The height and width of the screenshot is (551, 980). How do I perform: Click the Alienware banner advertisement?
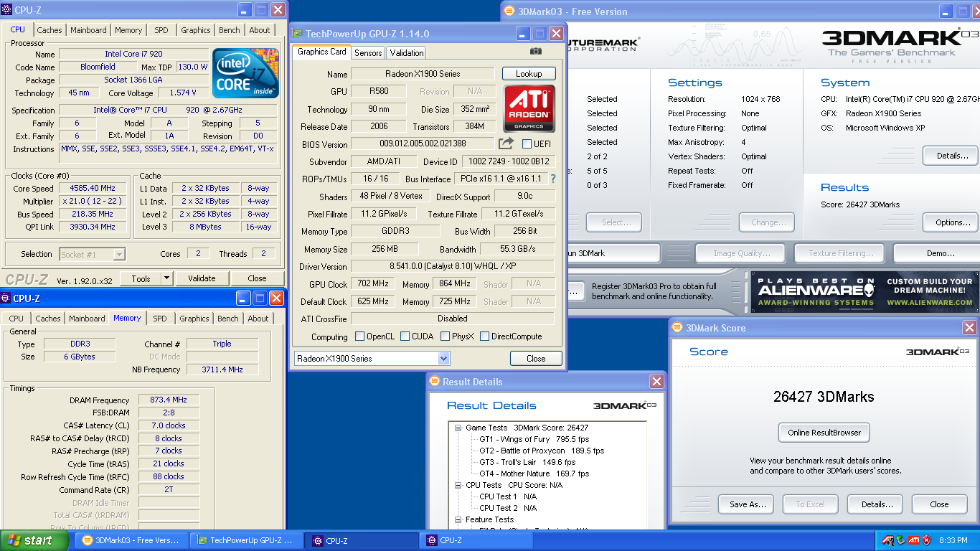pyautogui.click(x=865, y=291)
